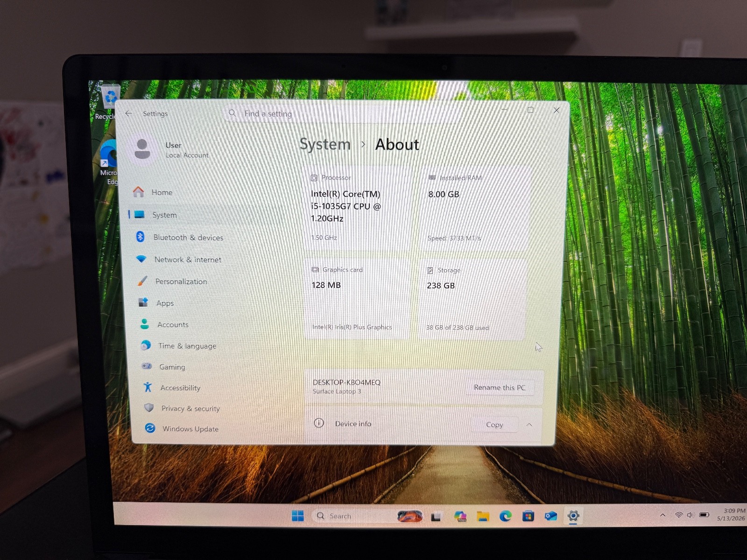747x560 pixels.
Task: Open Copilot from the taskbar
Action: [460, 516]
